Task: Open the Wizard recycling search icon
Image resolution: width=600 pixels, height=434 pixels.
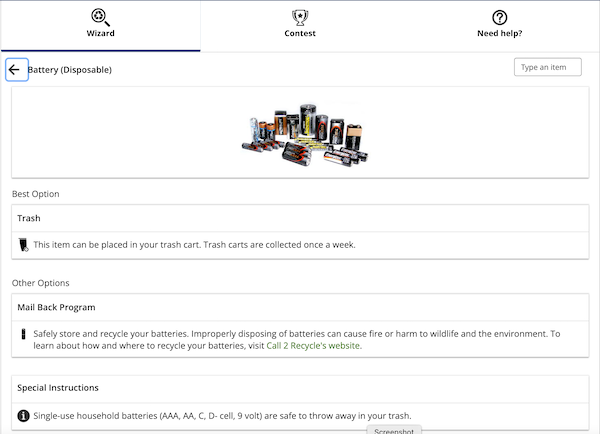Action: click(x=100, y=17)
